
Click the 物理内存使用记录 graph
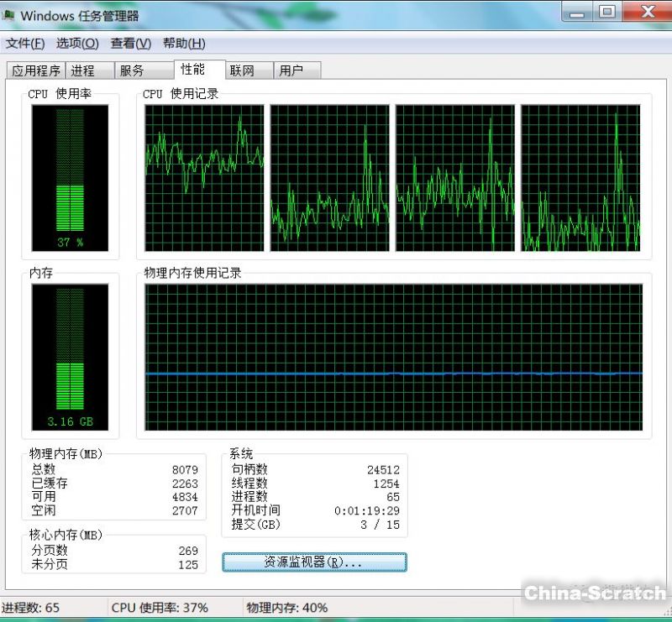[x=393, y=356]
